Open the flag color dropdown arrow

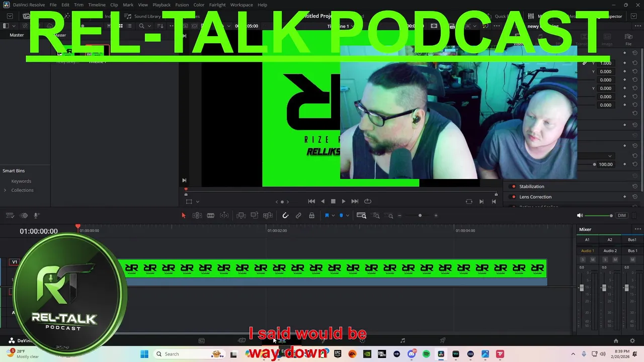coord(333,216)
